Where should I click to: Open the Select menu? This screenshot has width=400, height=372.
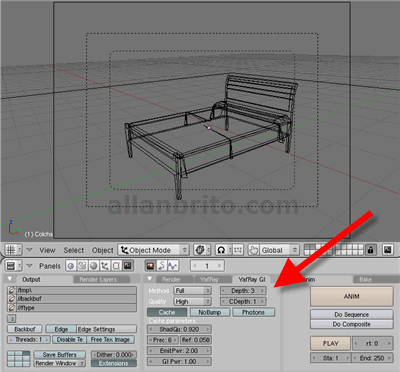point(74,250)
